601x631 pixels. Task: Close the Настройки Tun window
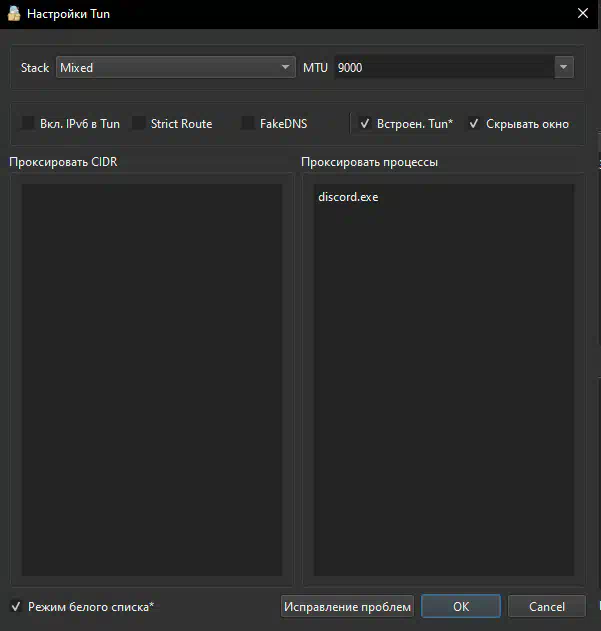[x=582, y=13]
